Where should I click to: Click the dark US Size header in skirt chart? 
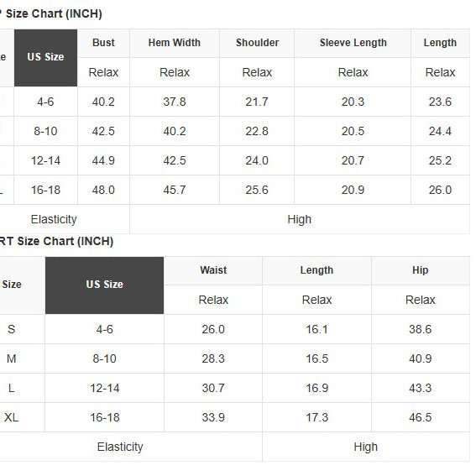pos(104,285)
